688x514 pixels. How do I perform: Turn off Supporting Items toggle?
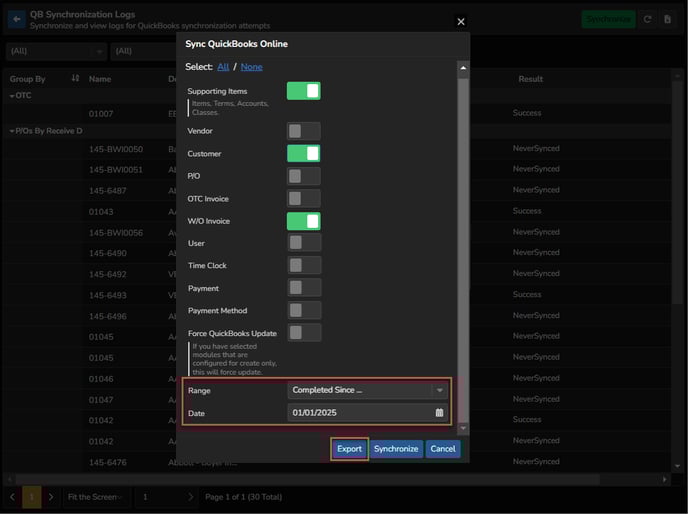(304, 91)
